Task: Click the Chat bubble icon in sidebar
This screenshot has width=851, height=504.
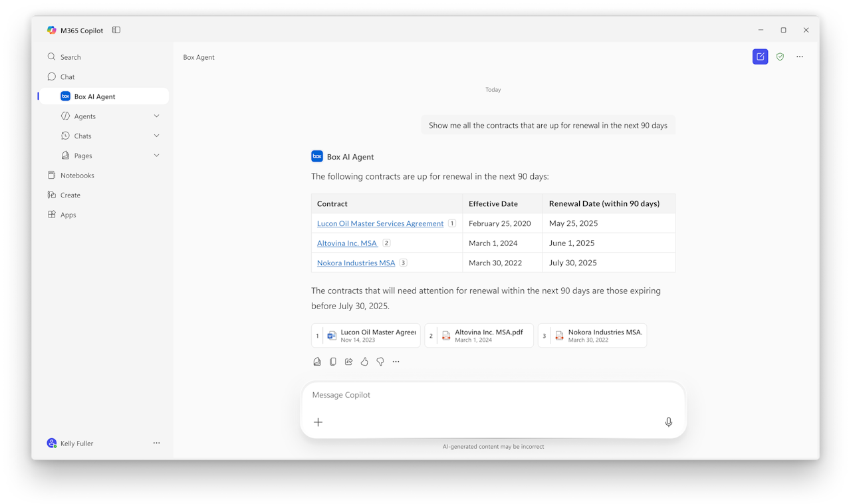Action: pyautogui.click(x=52, y=76)
